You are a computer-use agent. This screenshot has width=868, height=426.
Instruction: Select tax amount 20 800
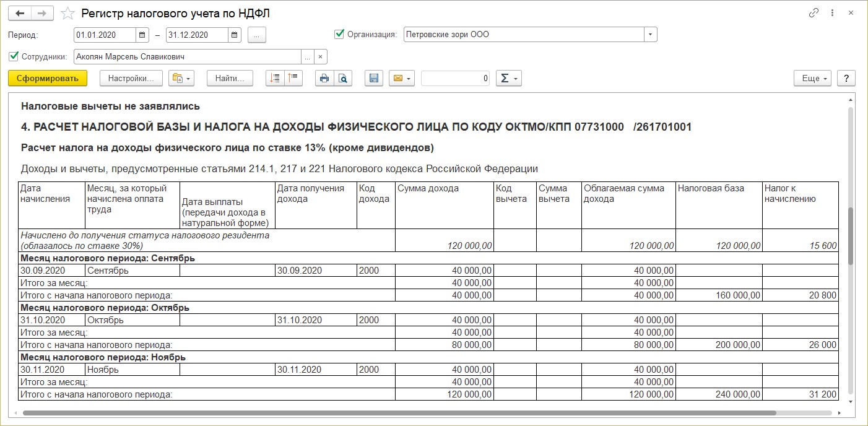[x=801, y=295]
